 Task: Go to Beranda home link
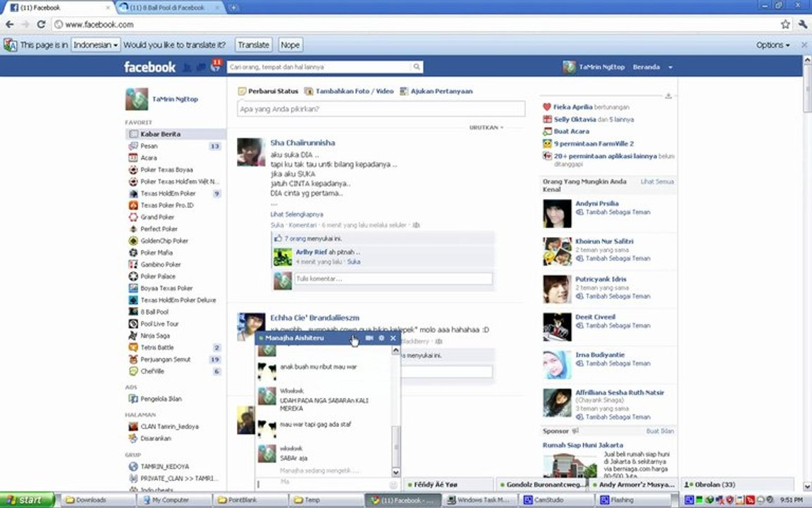646,67
